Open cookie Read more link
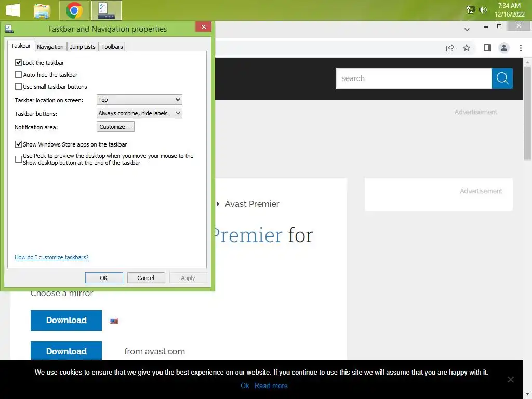Image resolution: width=532 pixels, height=399 pixels. click(271, 386)
